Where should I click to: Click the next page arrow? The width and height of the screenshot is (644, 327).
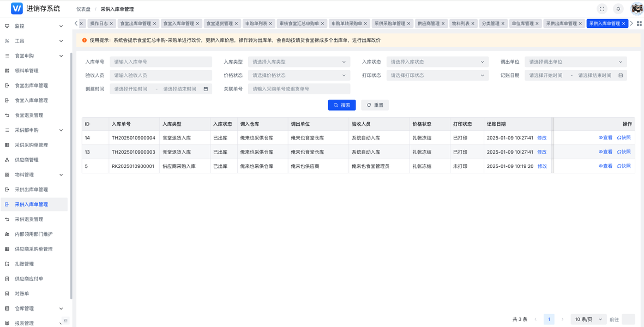[x=562, y=319]
